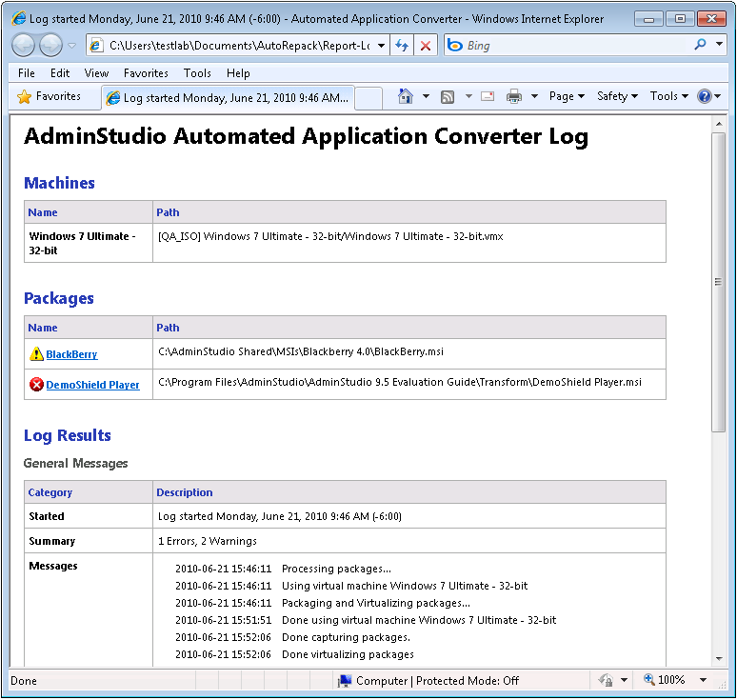Open the Edit menu in menu bar
737x700 pixels.
point(60,72)
